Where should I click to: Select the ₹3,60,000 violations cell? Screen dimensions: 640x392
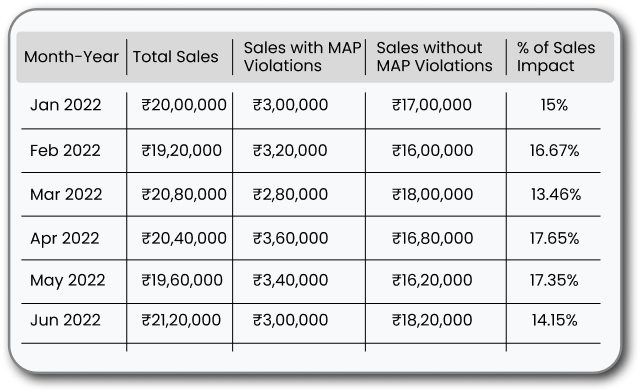(x=290, y=238)
